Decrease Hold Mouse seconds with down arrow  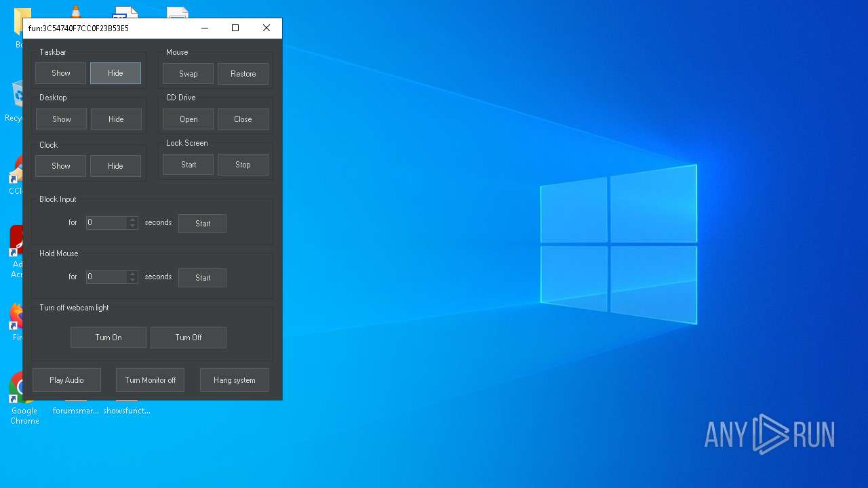[x=133, y=280]
